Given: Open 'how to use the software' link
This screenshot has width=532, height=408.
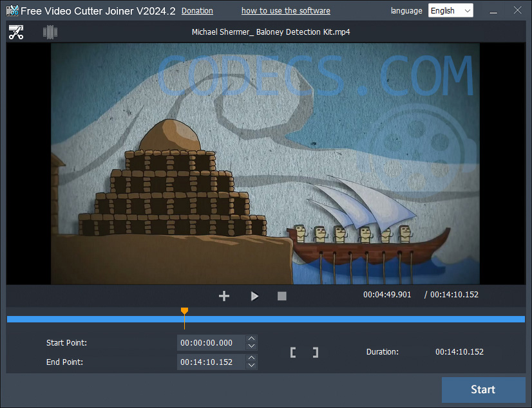Looking at the screenshot, I should (x=286, y=11).
